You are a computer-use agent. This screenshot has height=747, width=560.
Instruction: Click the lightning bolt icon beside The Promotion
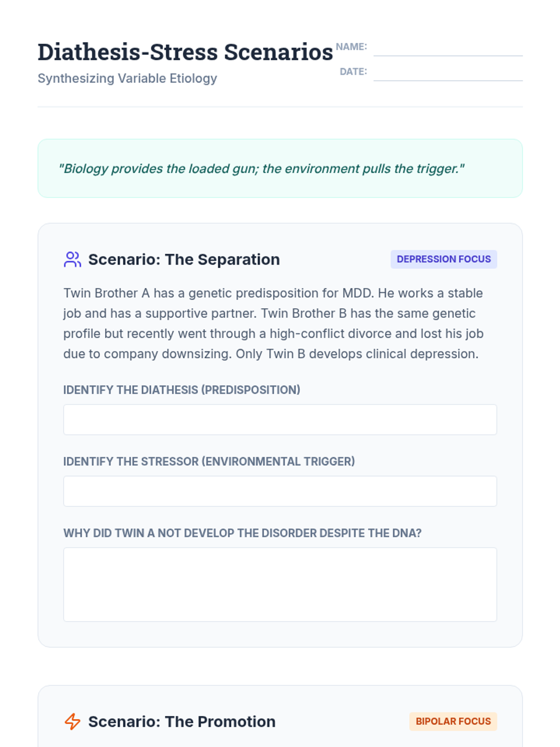(72, 721)
